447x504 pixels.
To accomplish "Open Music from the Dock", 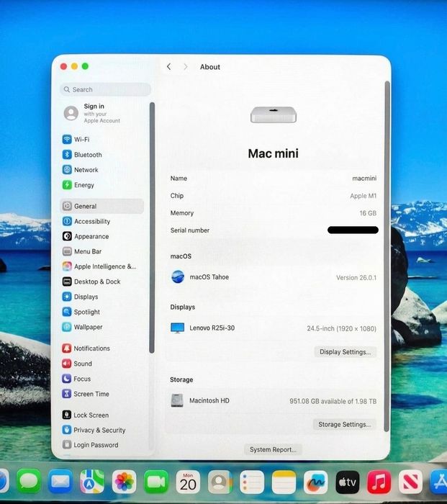I will click(x=379, y=482).
